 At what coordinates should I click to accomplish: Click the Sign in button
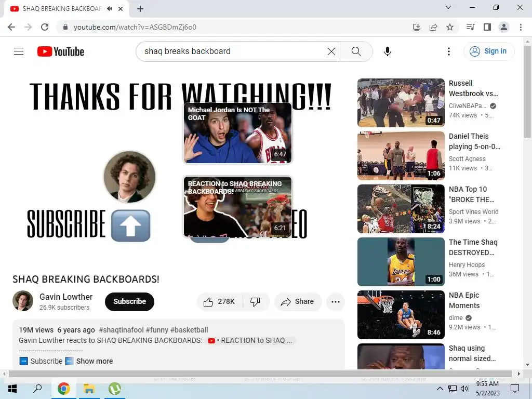488,51
